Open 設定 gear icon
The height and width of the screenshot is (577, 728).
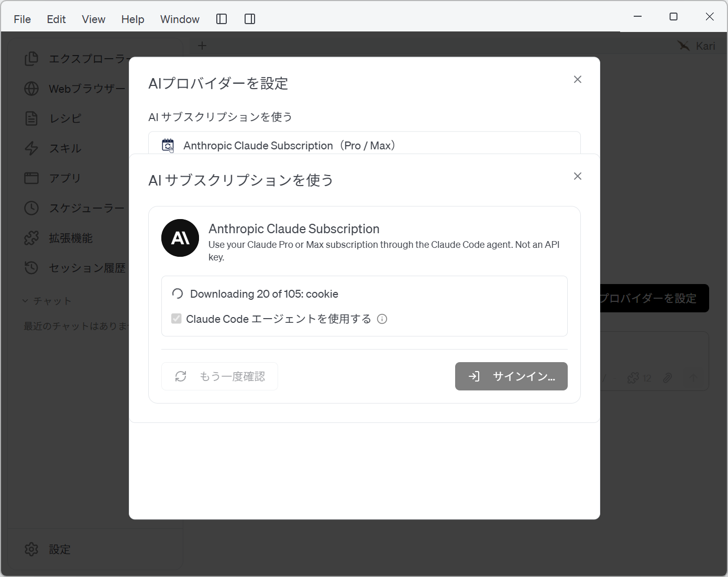(x=31, y=549)
